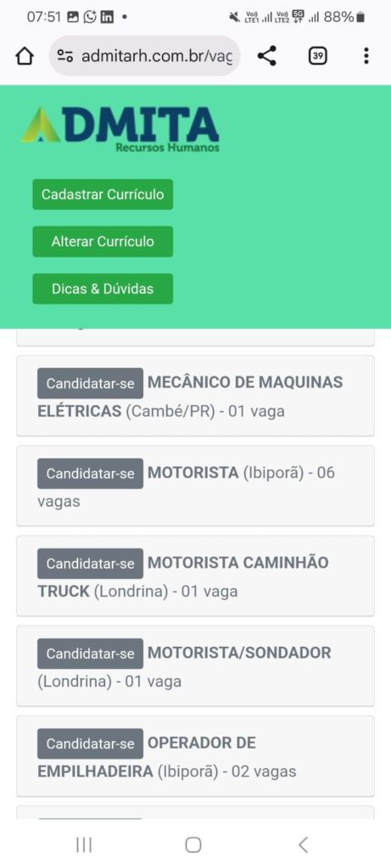Tap the Chrome home icon
Image resolution: width=391 pixels, height=868 pixels.
(x=25, y=56)
